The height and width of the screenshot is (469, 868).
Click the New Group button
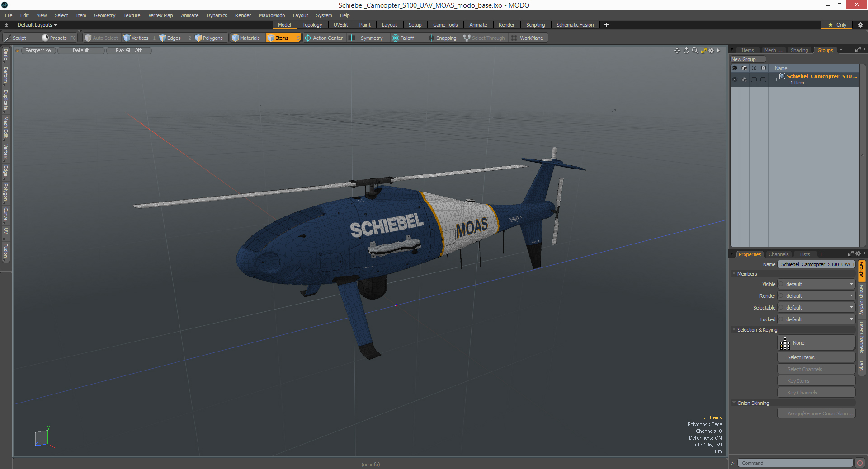coord(748,59)
